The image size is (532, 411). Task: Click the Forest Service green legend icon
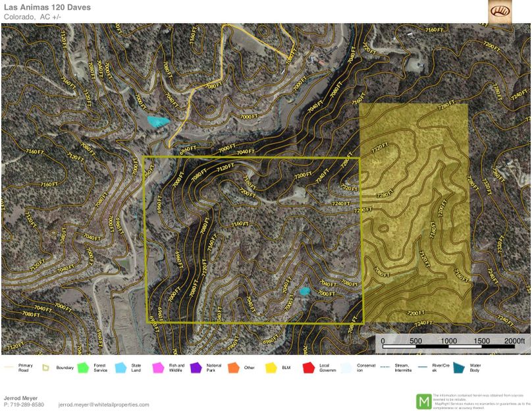click(83, 368)
